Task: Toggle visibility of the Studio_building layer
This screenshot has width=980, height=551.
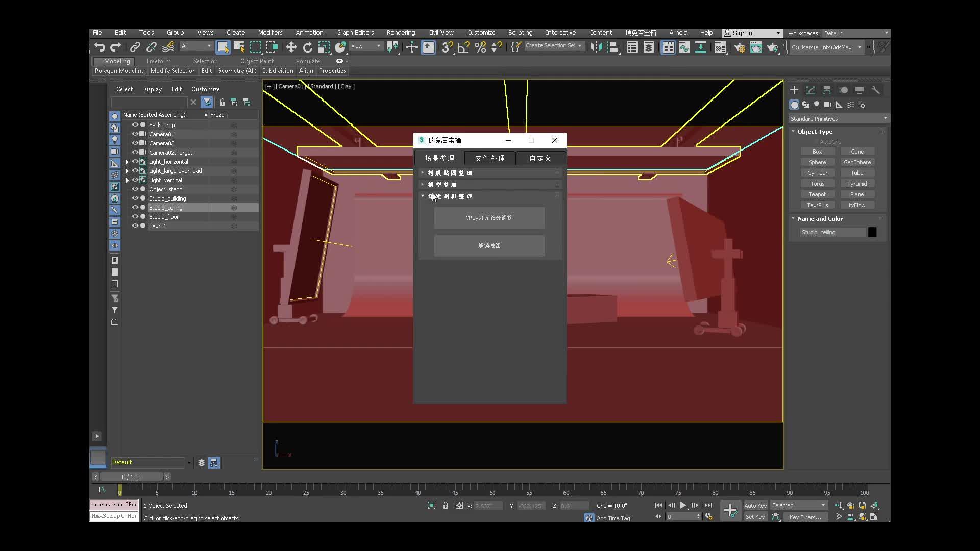Action: (x=134, y=198)
